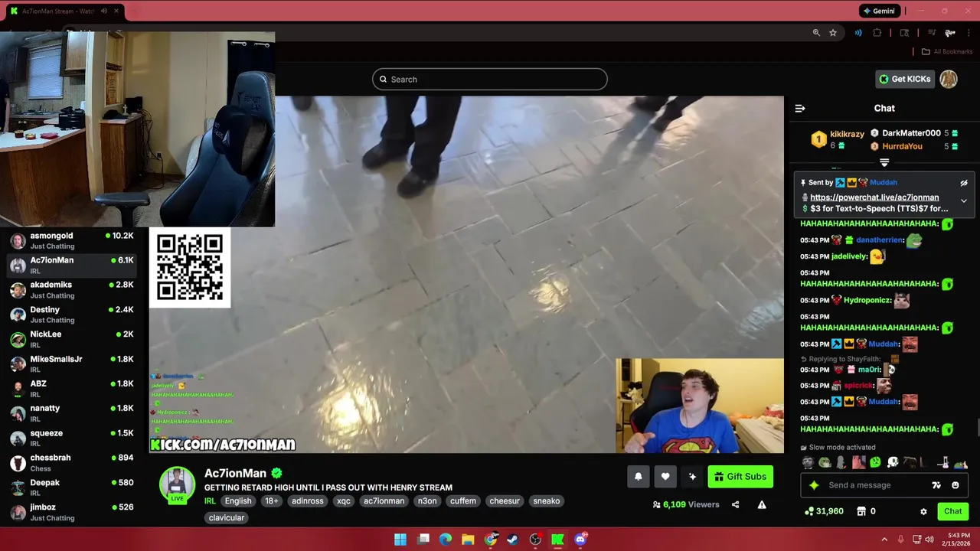This screenshot has height=551, width=980.
Task: Report the stream via warning triangle icon
Action: (762, 504)
